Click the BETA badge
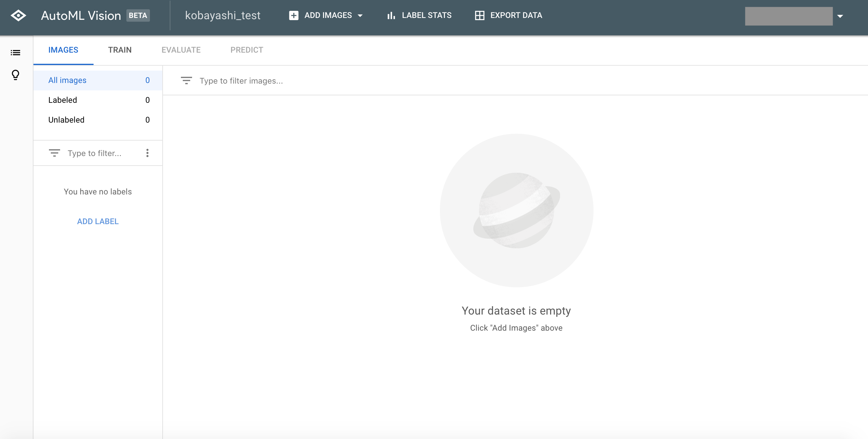The height and width of the screenshot is (439, 868). [x=138, y=15]
